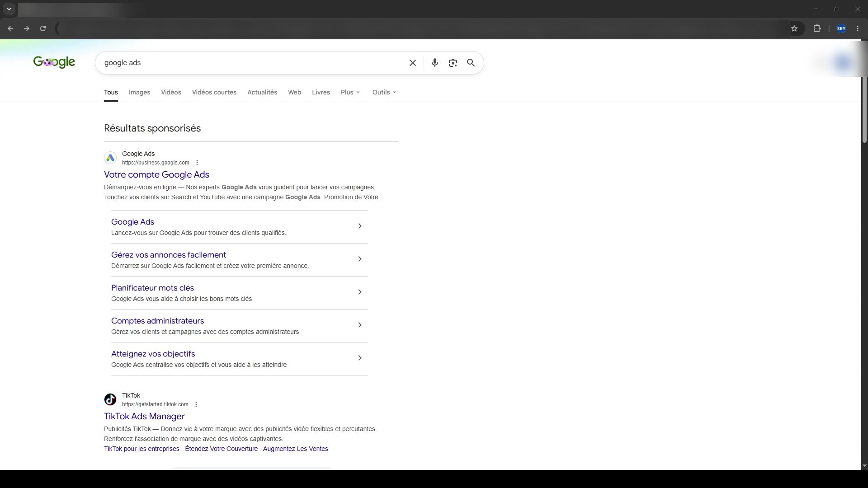Click the browser back arrow
The width and height of the screenshot is (868, 488).
[10, 28]
